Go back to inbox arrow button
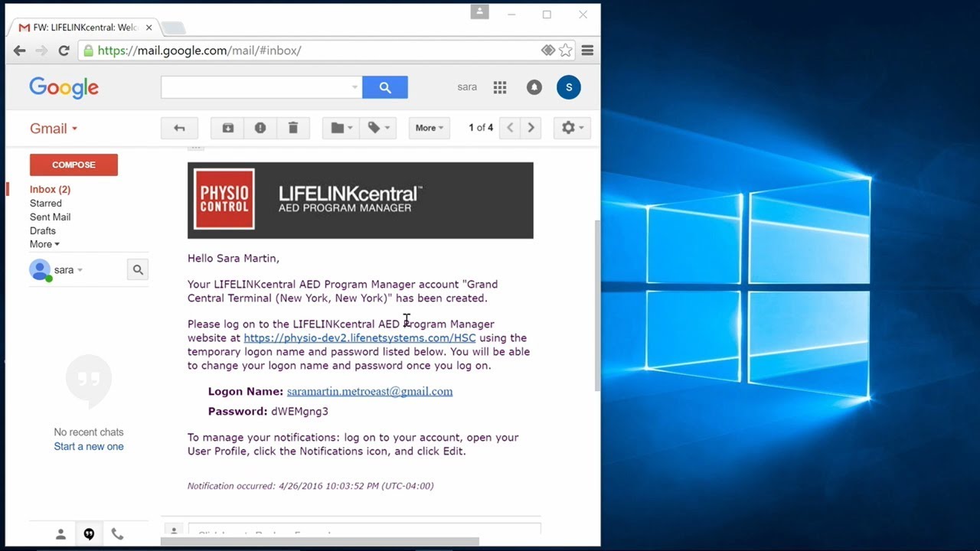Screen dimensions: 980x551 point(179,128)
